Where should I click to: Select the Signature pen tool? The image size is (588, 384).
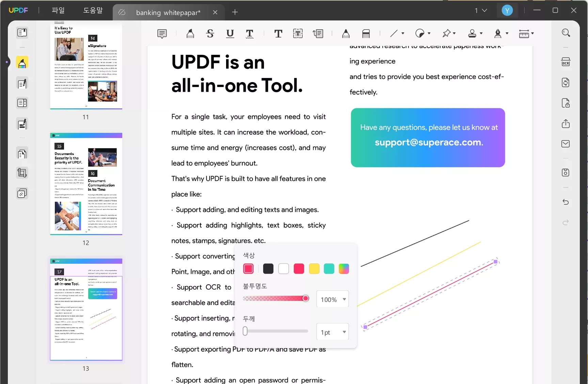498,33
